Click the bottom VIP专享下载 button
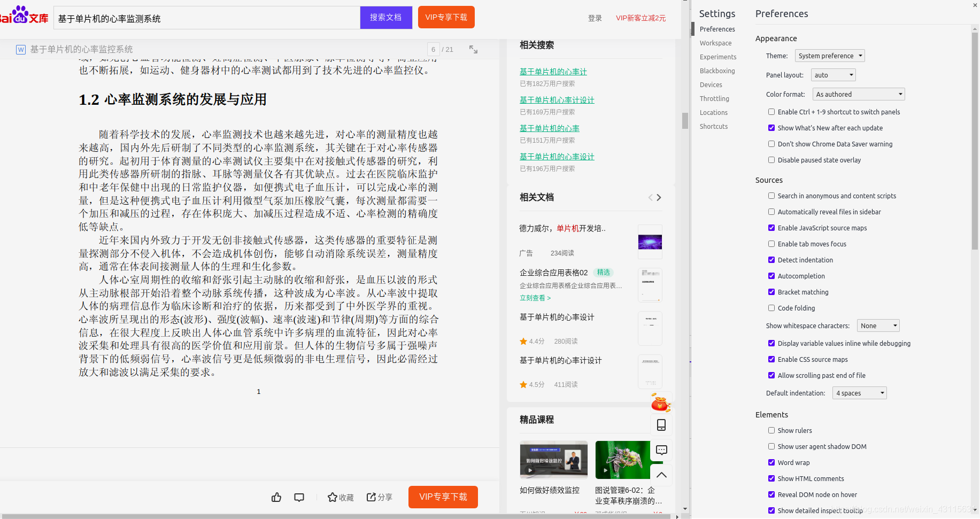This screenshot has width=980, height=519. pyautogui.click(x=443, y=497)
